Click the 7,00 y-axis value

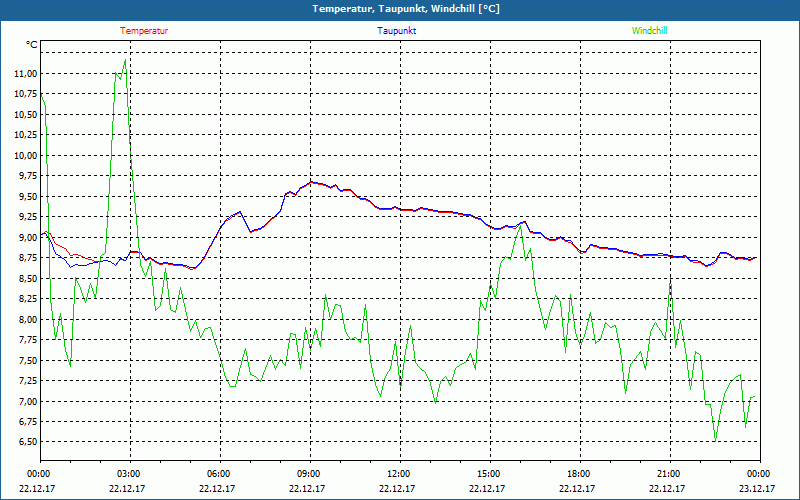29,401
